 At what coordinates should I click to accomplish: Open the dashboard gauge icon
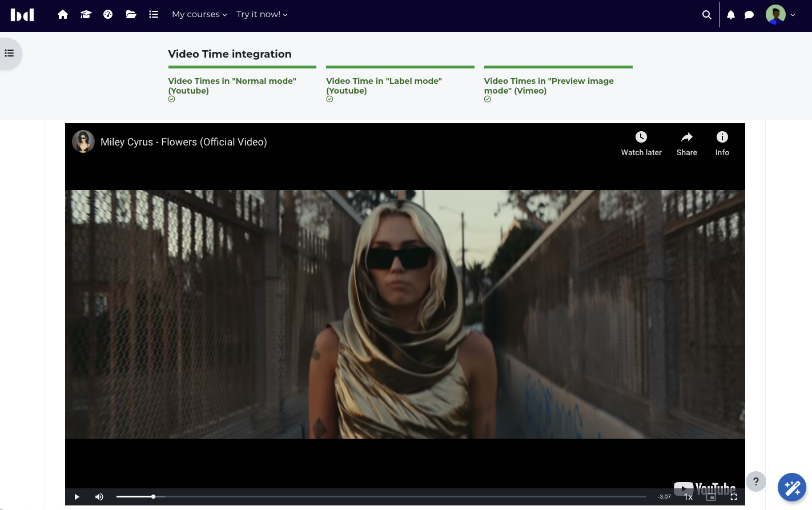coord(108,14)
